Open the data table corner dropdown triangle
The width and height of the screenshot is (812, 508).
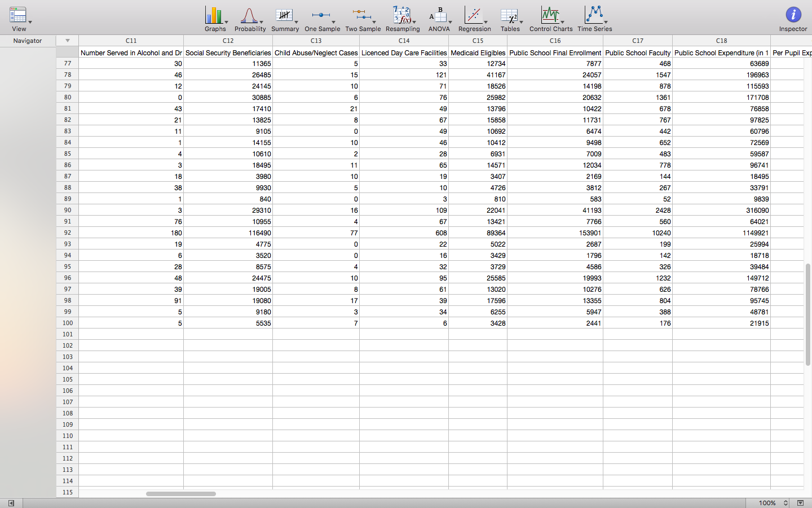point(67,41)
